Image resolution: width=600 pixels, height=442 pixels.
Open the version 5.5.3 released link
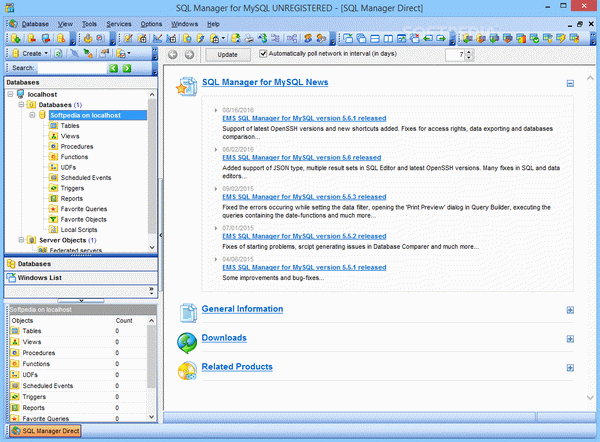[304, 197]
